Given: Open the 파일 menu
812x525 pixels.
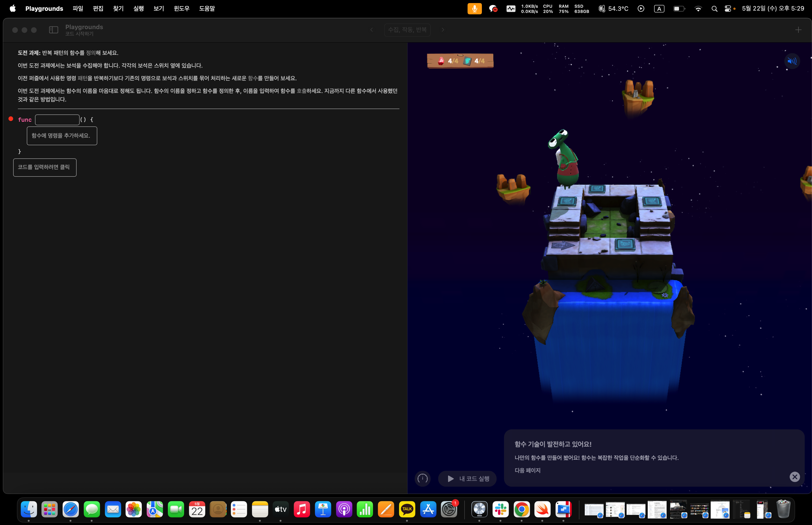Looking at the screenshot, I should (78, 8).
